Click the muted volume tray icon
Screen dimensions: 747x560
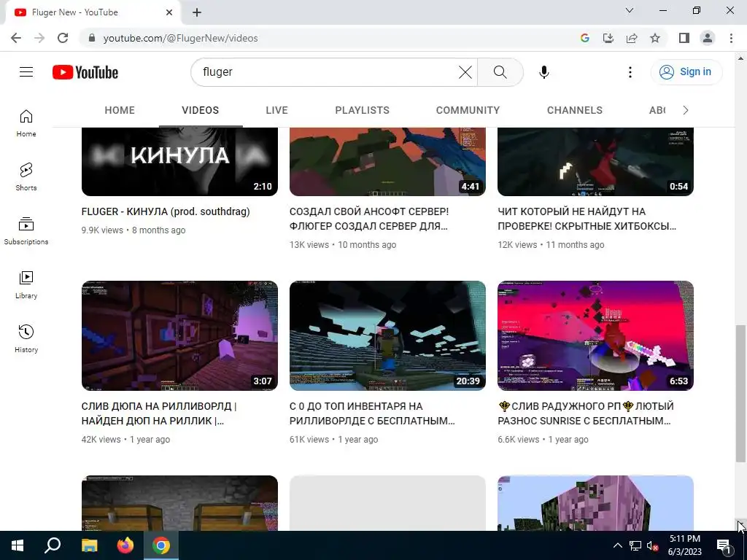(653, 545)
